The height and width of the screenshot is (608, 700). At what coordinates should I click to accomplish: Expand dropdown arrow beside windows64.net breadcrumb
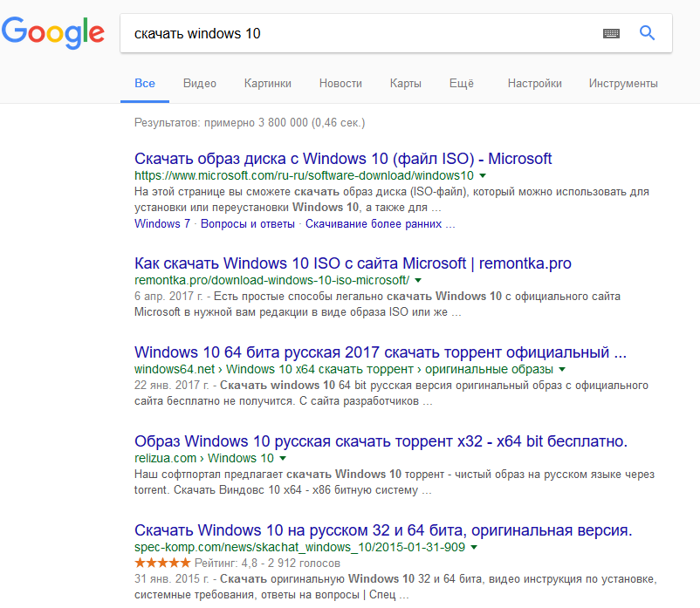pyautogui.click(x=562, y=369)
